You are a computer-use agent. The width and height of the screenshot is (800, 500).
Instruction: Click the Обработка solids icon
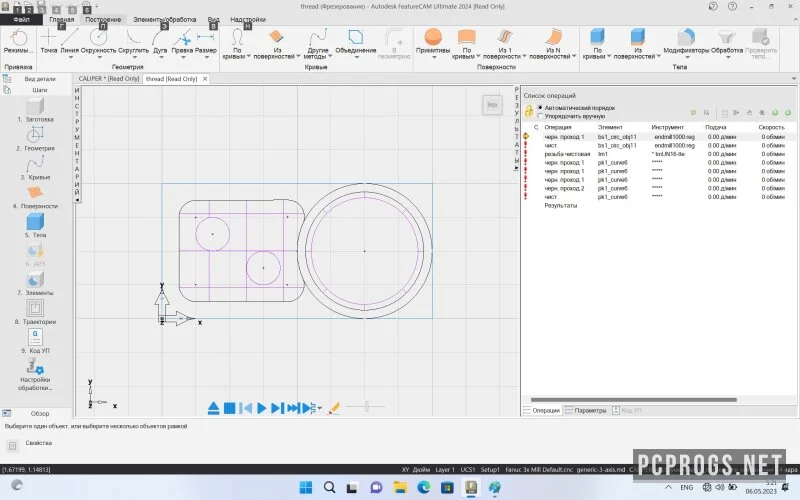tap(727, 37)
